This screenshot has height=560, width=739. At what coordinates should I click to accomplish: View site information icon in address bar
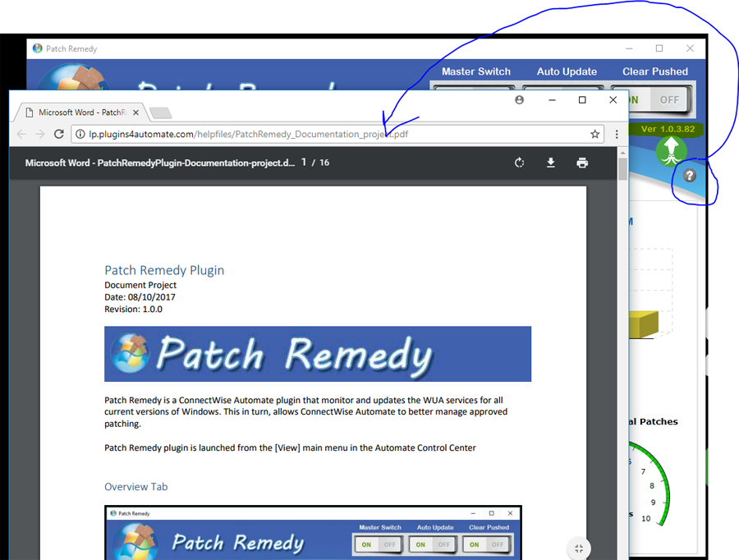coord(80,134)
